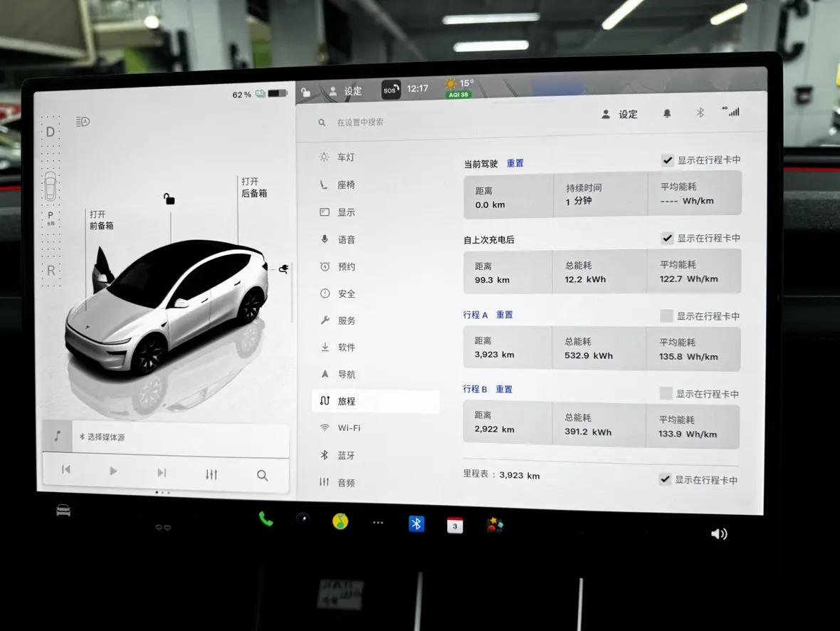Image resolution: width=840 pixels, height=631 pixels.
Task: Click the phone icon in bottom dock
Action: coord(266,519)
